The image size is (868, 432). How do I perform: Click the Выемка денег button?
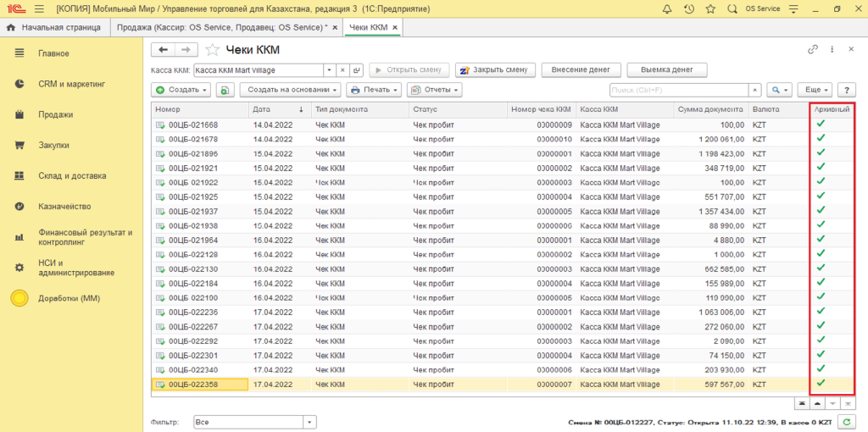point(667,70)
